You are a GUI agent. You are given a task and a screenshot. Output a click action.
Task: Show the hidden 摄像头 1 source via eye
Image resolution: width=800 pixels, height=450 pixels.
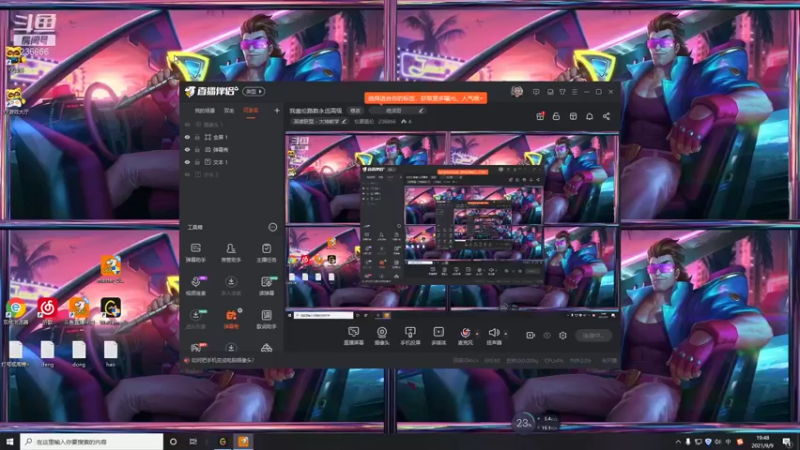point(187,124)
